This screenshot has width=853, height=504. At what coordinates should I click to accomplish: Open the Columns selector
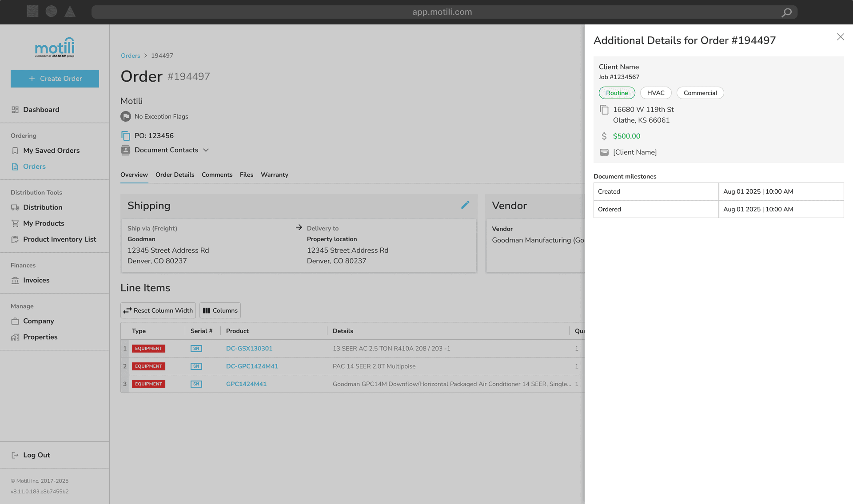(x=220, y=310)
